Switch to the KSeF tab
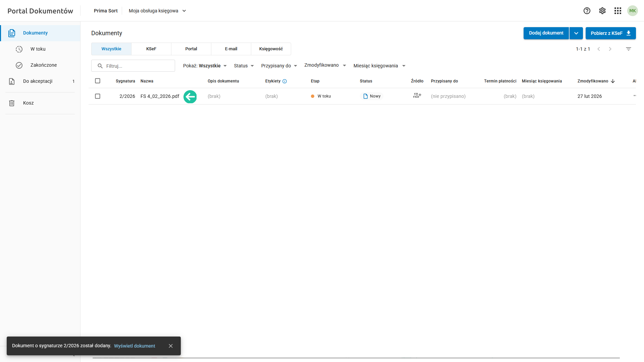This screenshot has height=362, width=644. tap(151, 49)
